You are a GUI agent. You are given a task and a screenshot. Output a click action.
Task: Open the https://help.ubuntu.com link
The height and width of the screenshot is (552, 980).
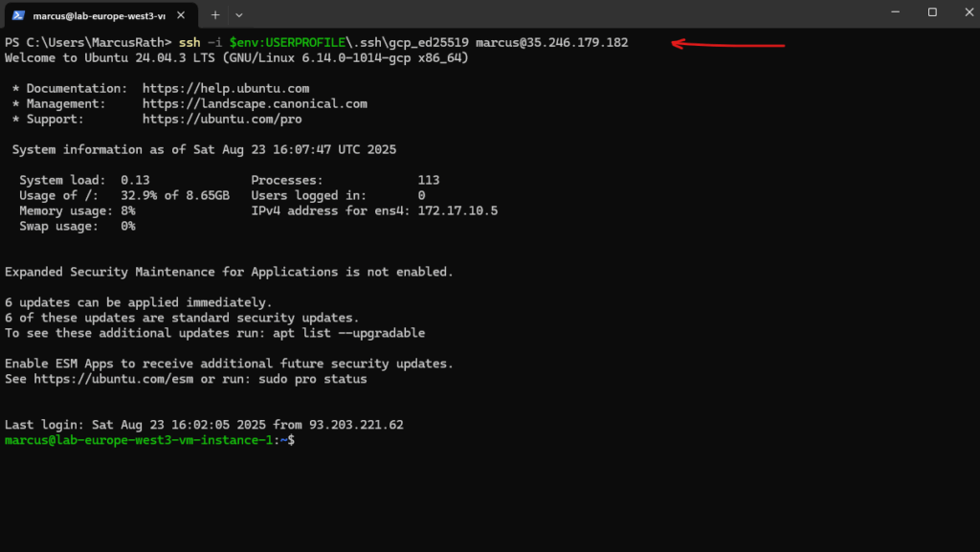[226, 89]
